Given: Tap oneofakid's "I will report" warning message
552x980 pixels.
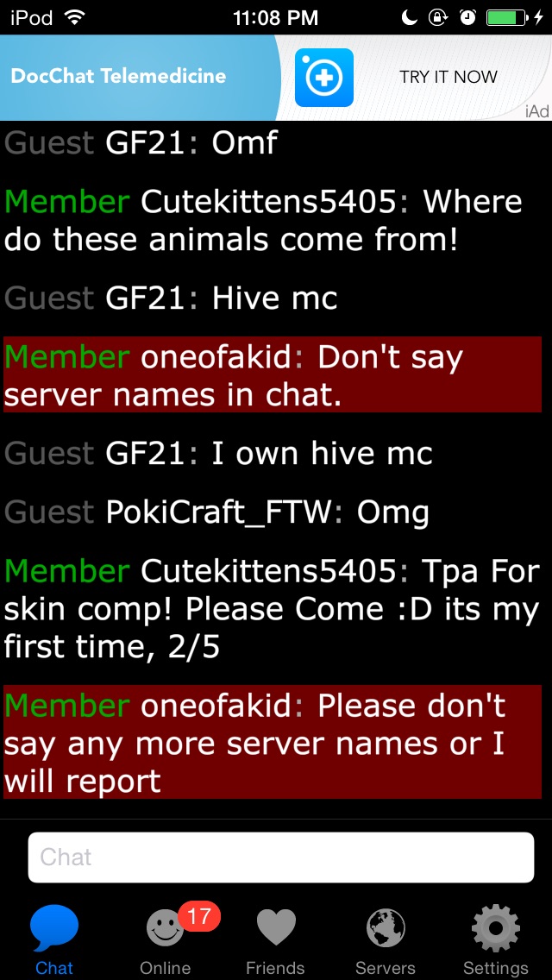Looking at the screenshot, I should point(273,741).
